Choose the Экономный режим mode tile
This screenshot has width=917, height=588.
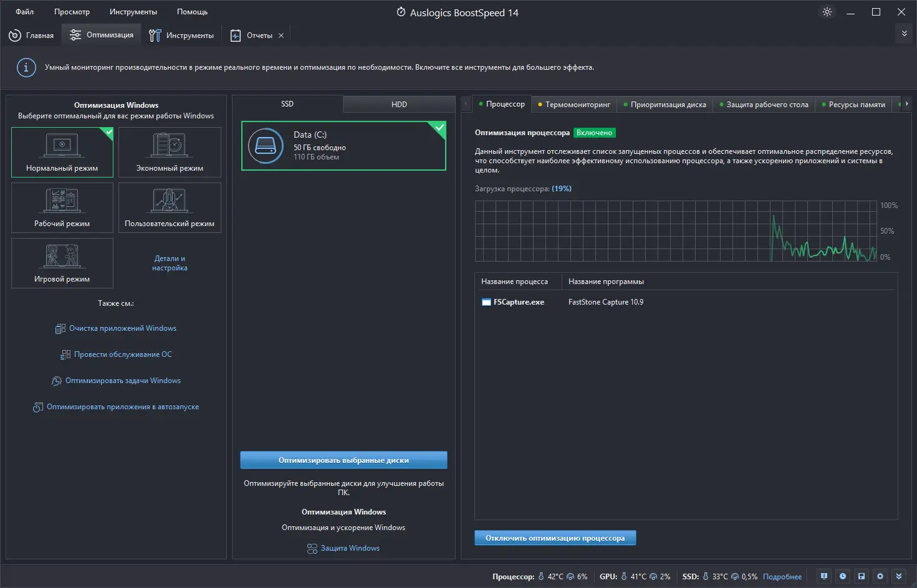pos(170,153)
